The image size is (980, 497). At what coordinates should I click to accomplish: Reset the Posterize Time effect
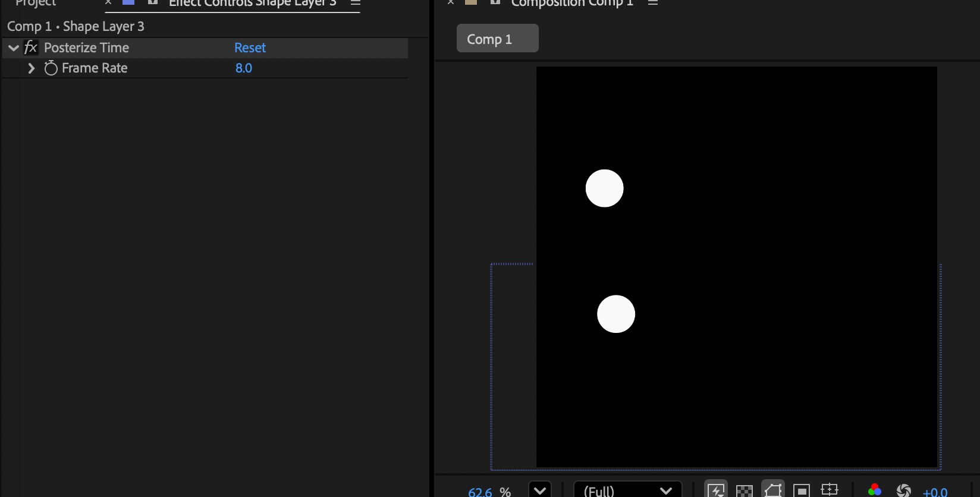pos(250,48)
